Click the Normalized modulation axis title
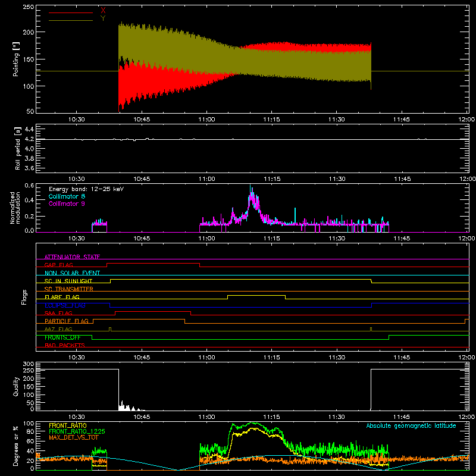476x476 pixels. click(15, 208)
